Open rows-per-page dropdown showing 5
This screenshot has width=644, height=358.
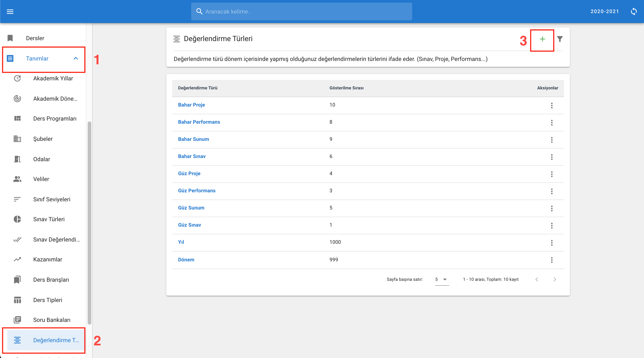pos(442,279)
